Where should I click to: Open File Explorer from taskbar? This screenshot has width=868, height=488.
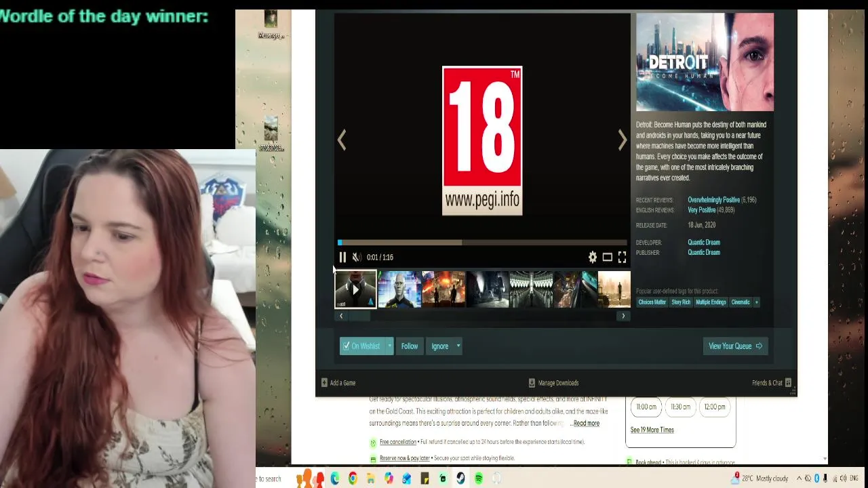pos(370,479)
